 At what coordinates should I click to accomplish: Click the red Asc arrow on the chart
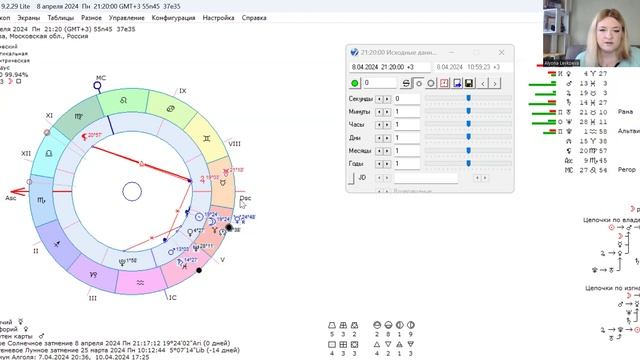[x=19, y=191]
